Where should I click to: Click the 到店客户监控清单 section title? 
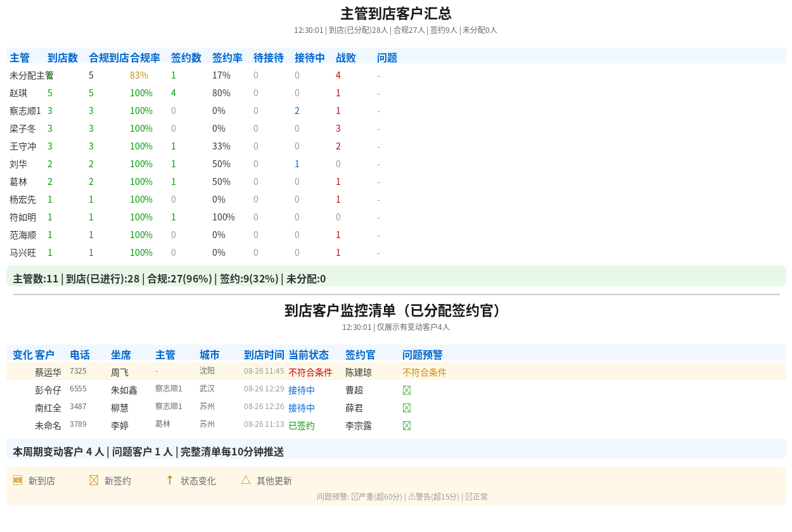[x=396, y=311]
